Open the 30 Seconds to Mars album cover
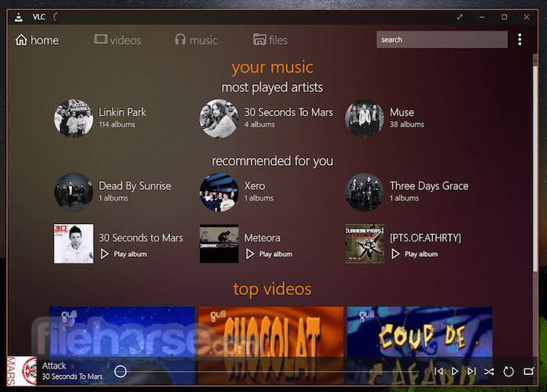 (x=73, y=244)
